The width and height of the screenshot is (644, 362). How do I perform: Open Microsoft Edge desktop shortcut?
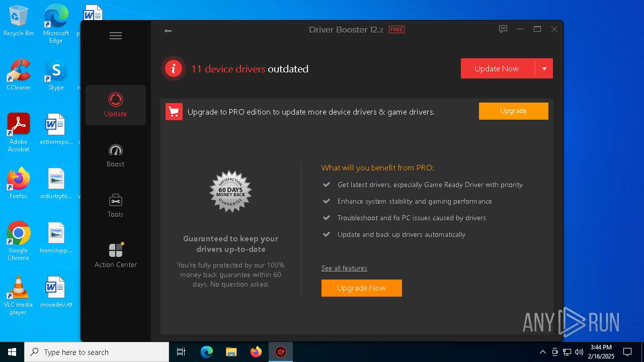[x=56, y=24]
